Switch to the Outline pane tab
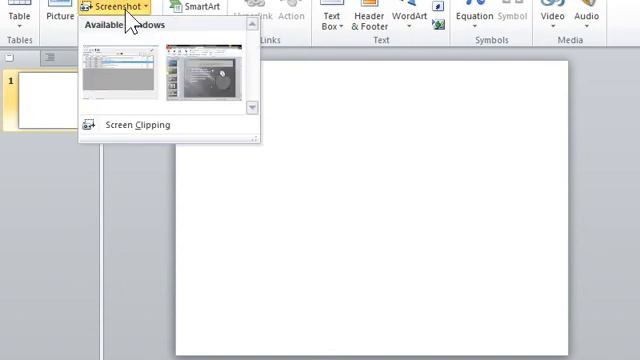Image resolution: width=640 pixels, height=360 pixels. point(50,58)
